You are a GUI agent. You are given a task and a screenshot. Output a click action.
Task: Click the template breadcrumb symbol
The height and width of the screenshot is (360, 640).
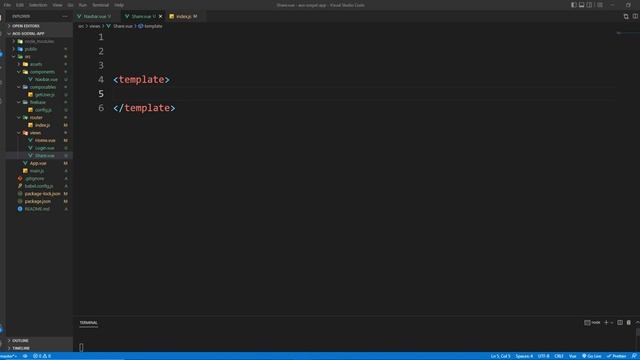tap(150, 26)
